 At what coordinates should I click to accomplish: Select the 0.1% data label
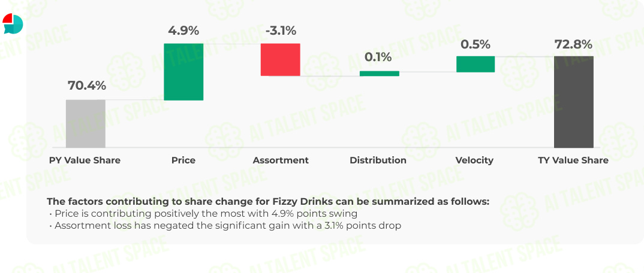[x=378, y=57]
